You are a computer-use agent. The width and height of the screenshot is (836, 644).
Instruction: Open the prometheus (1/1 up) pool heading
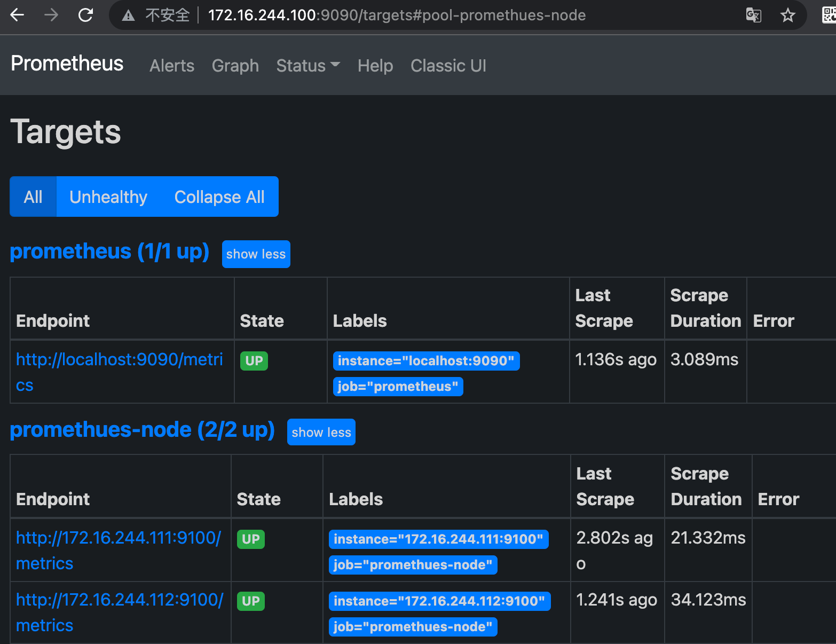click(x=109, y=252)
